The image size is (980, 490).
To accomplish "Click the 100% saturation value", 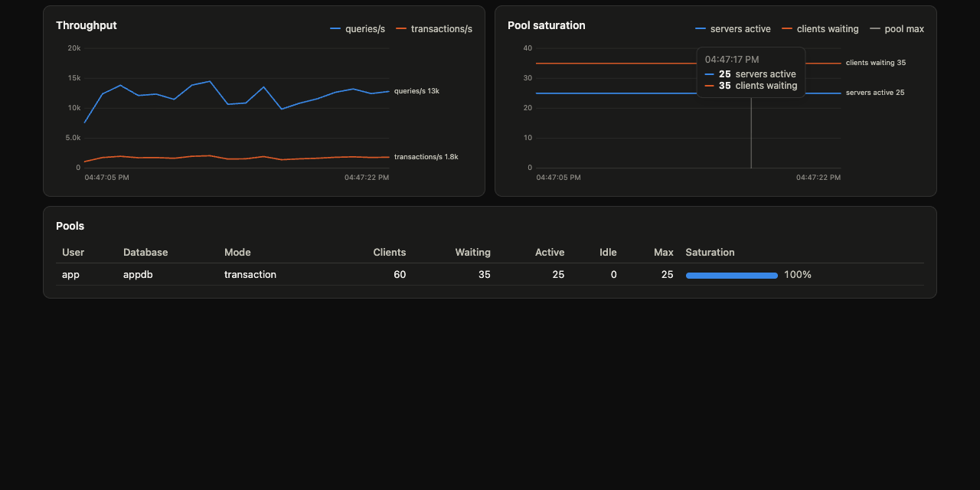I will (x=798, y=274).
